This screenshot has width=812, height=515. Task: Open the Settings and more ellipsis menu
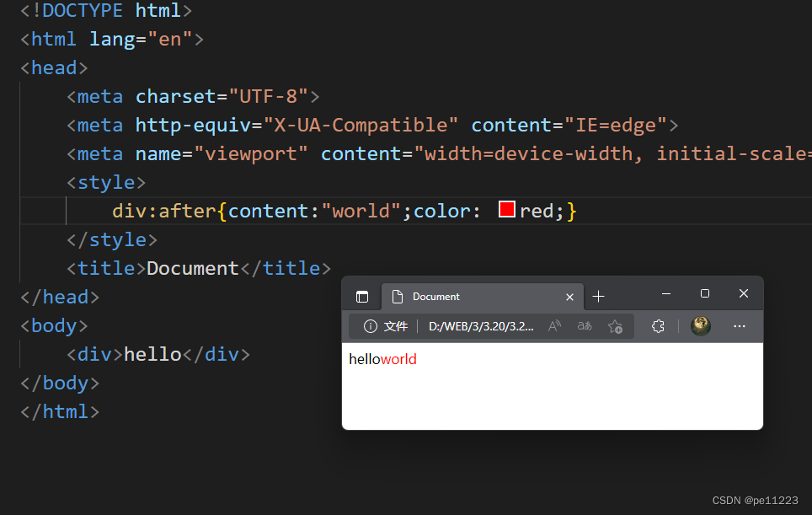coord(740,326)
